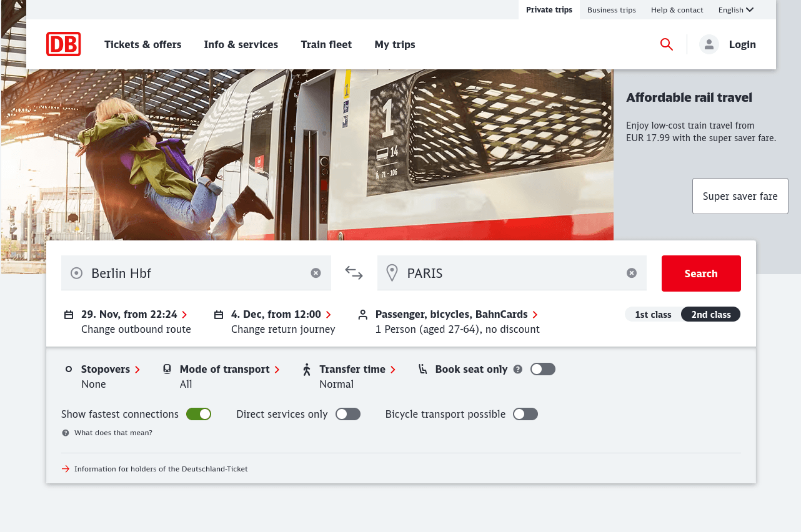801x532 pixels.
Task: Click the user profile icon next to Login
Action: click(x=709, y=44)
